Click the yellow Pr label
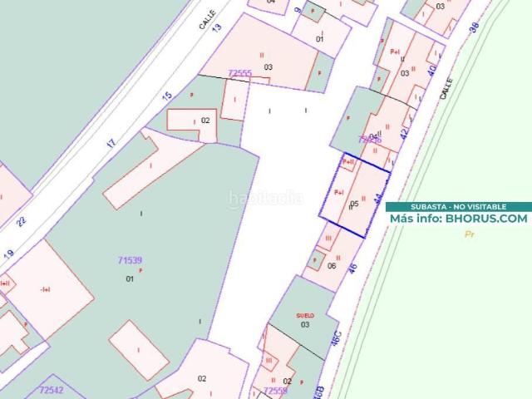 (x=469, y=234)
